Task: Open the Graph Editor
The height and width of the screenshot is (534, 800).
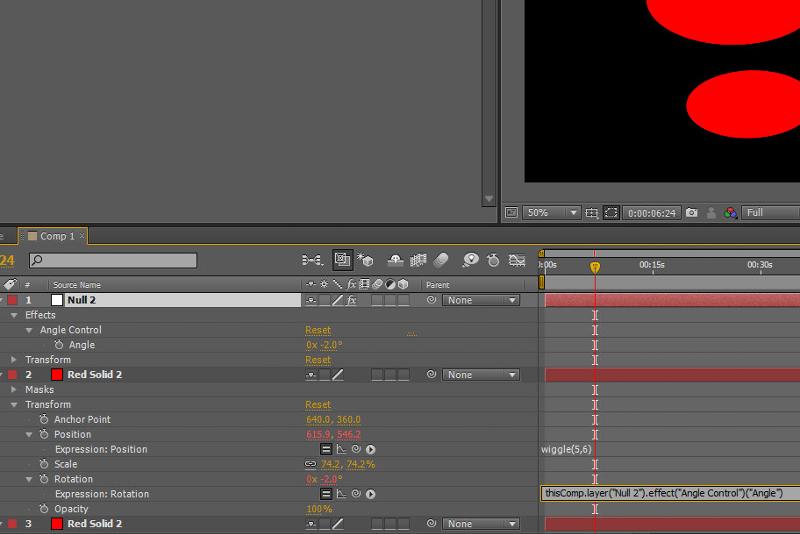Action: click(x=517, y=261)
